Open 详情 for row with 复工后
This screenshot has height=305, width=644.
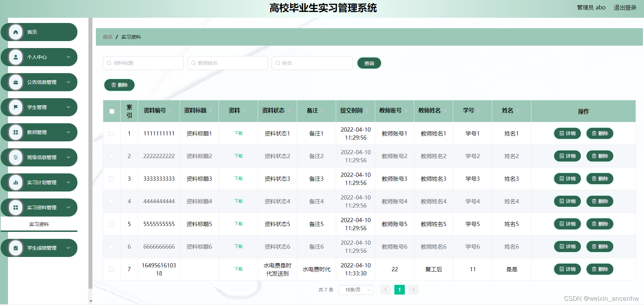pos(567,269)
